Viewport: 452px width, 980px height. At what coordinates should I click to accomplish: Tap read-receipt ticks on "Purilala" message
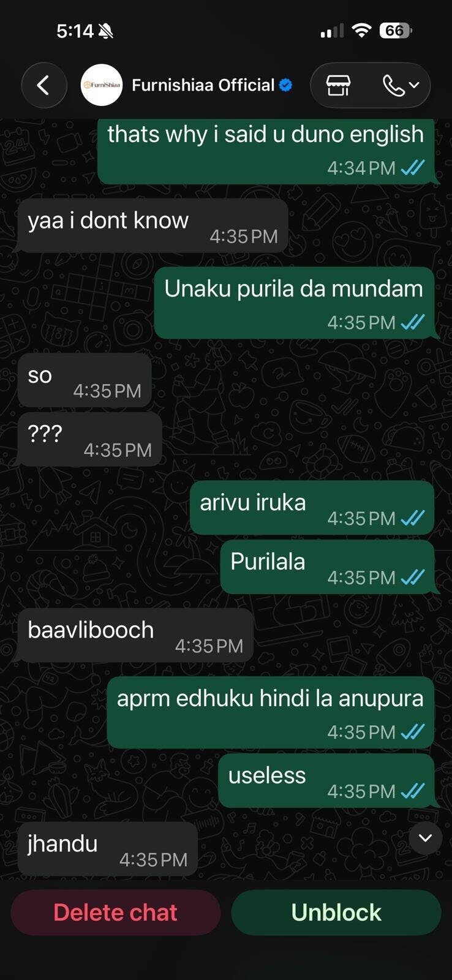(x=413, y=578)
